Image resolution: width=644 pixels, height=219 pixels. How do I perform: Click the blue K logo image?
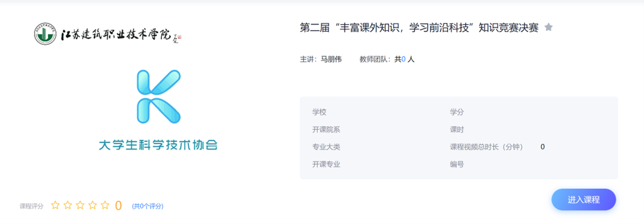click(x=159, y=97)
